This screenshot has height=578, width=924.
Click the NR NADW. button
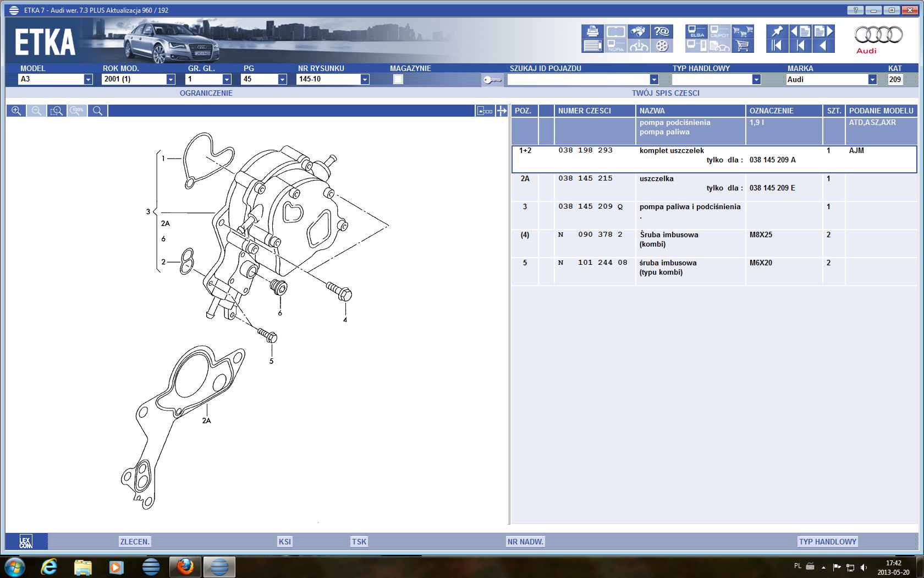point(525,542)
